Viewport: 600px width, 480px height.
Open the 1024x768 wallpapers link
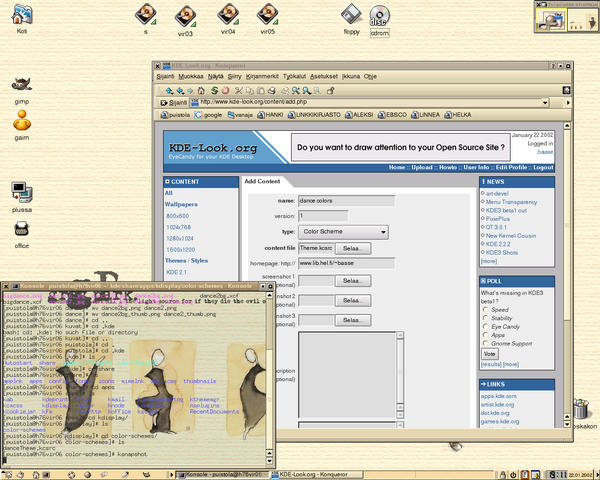coord(179,227)
